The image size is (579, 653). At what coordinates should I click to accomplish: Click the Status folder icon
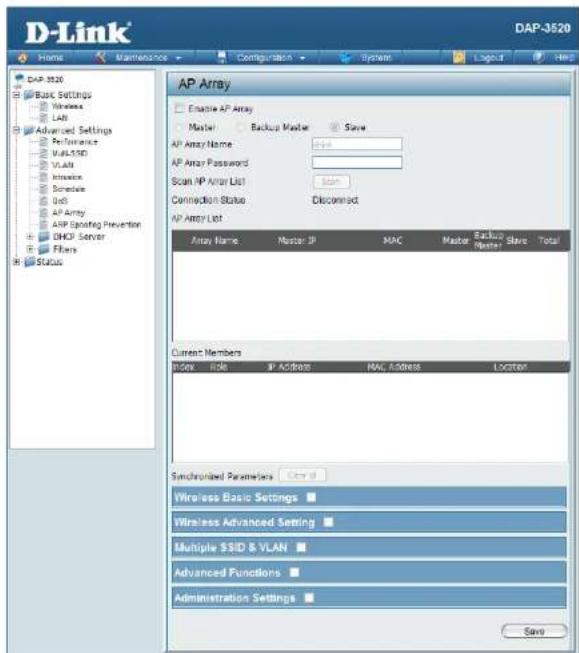29,262
